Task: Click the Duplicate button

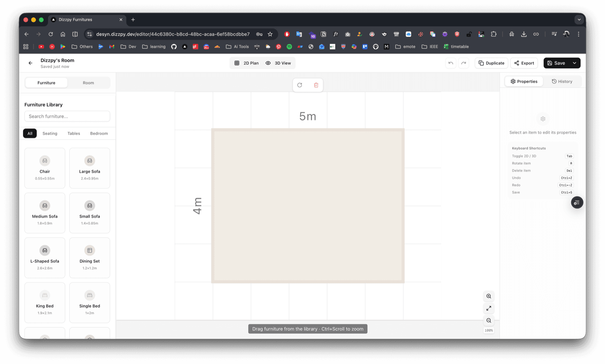Action: coord(491,63)
